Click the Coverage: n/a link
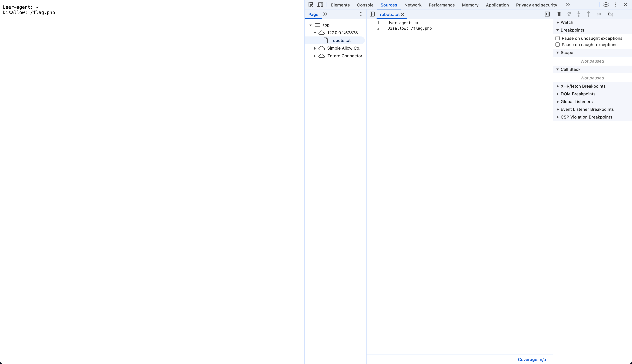This screenshot has height=364, width=632. click(532, 359)
